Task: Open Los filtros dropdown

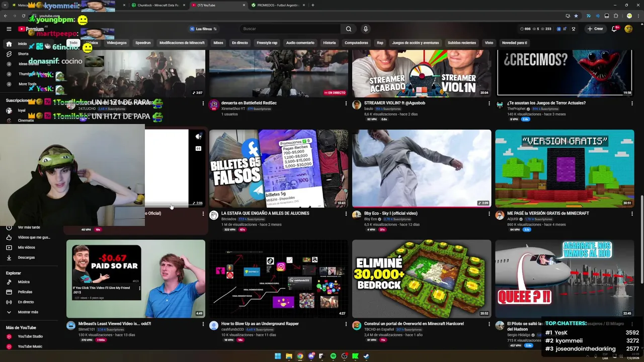Action: [x=204, y=29]
